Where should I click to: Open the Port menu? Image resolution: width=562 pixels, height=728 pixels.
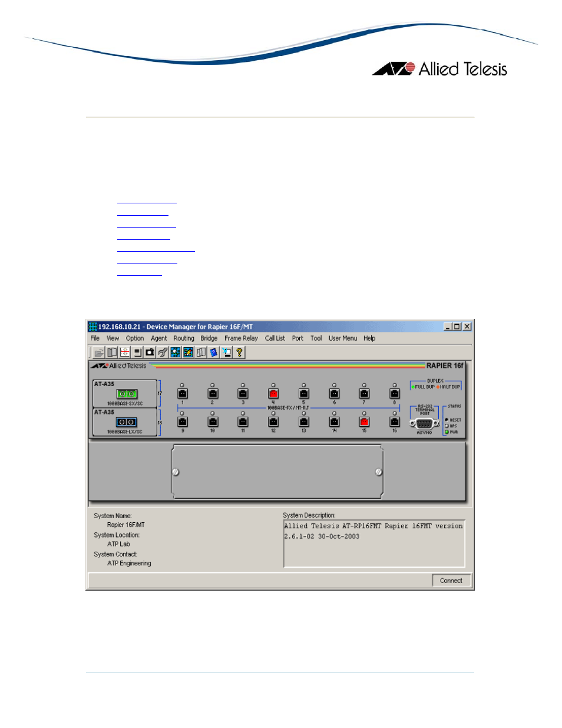point(297,338)
